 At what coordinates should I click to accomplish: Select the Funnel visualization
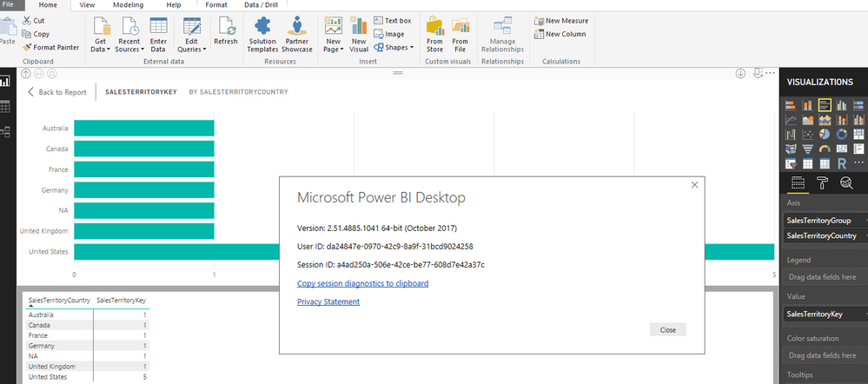click(x=808, y=149)
